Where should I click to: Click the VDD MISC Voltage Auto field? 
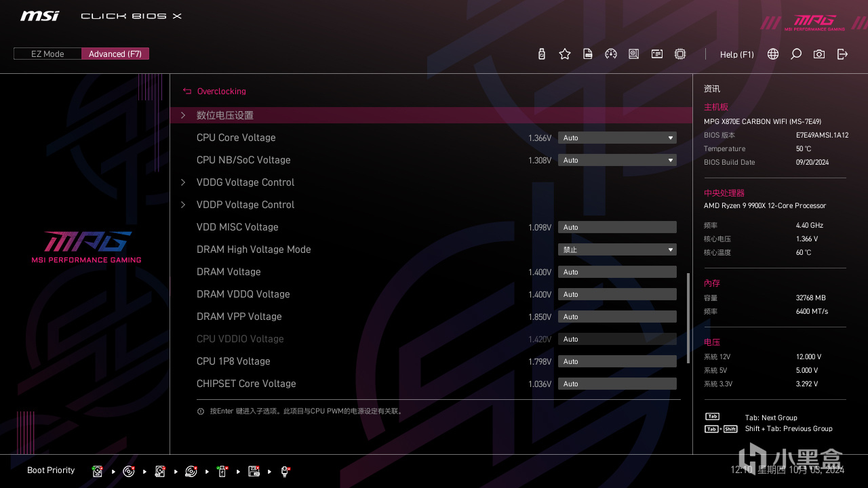617,227
